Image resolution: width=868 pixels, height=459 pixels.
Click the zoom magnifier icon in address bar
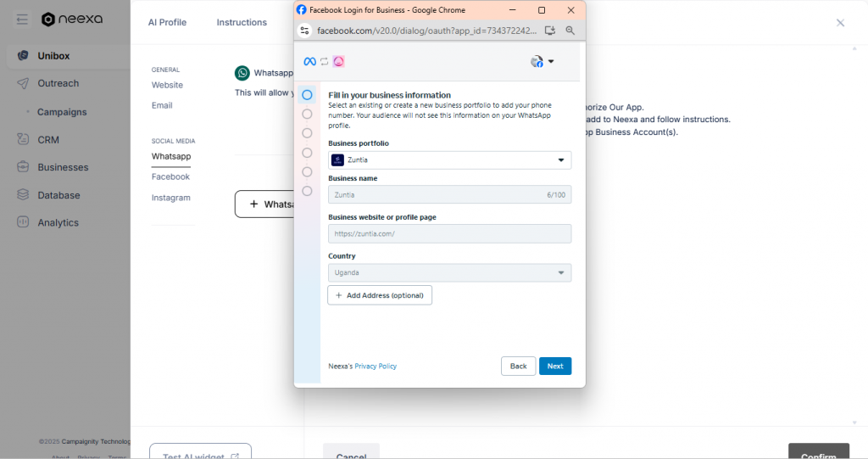570,31
